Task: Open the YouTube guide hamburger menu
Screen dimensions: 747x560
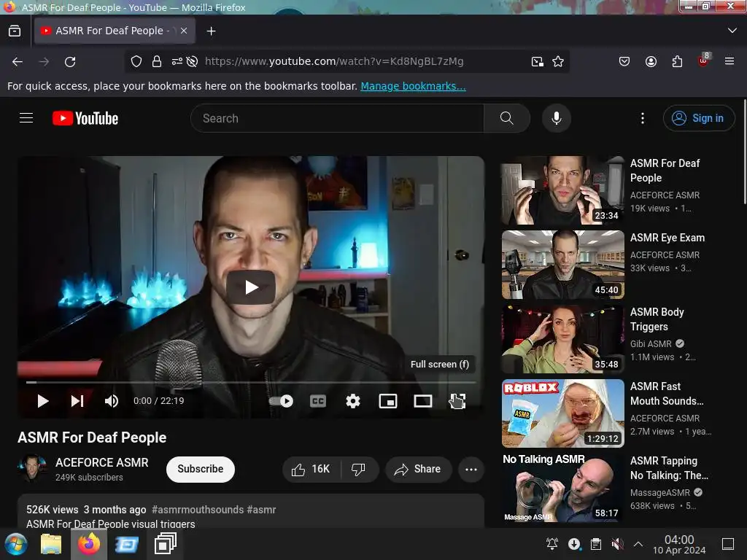Action: tap(26, 118)
